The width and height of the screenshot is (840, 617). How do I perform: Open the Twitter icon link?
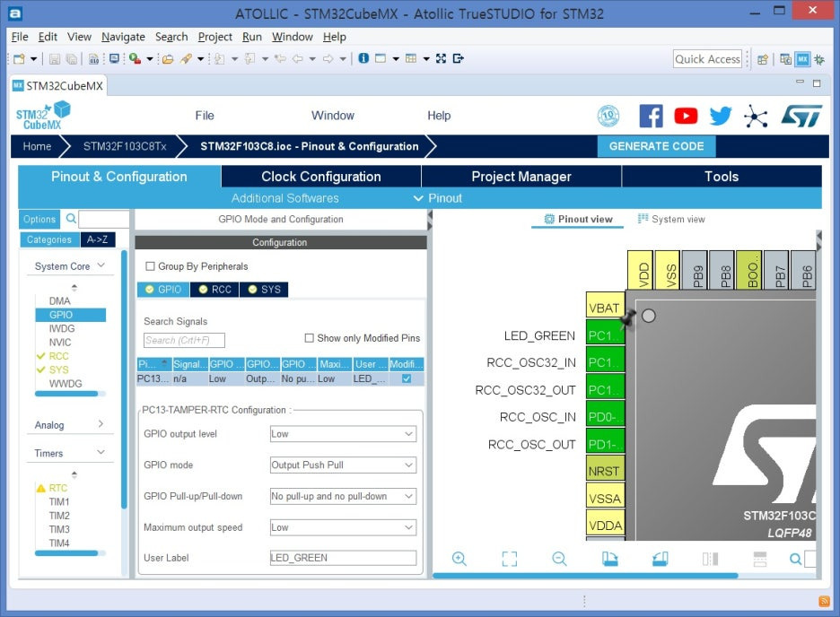coord(721,116)
